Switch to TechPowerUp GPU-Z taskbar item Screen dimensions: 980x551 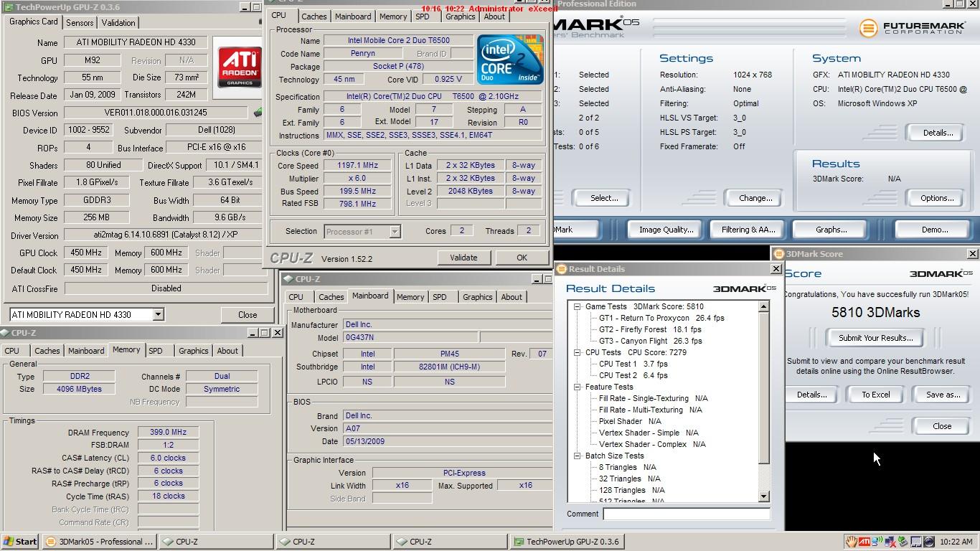(x=566, y=542)
